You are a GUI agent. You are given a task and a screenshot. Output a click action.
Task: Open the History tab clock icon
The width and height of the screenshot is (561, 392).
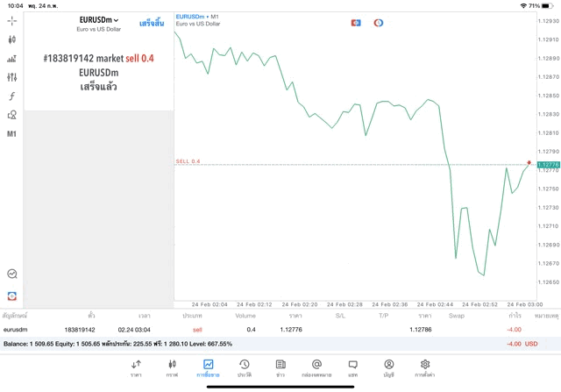[x=244, y=367]
